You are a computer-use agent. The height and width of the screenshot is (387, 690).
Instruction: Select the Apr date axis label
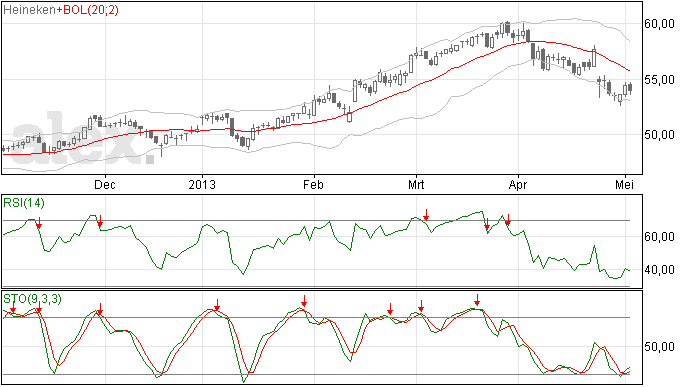(x=518, y=184)
